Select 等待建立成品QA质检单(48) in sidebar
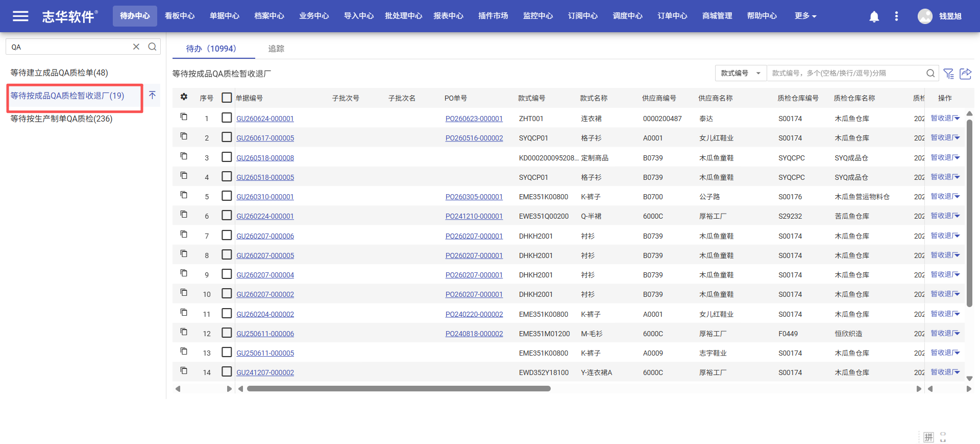Viewport: 980px width, 444px height. 59,73
